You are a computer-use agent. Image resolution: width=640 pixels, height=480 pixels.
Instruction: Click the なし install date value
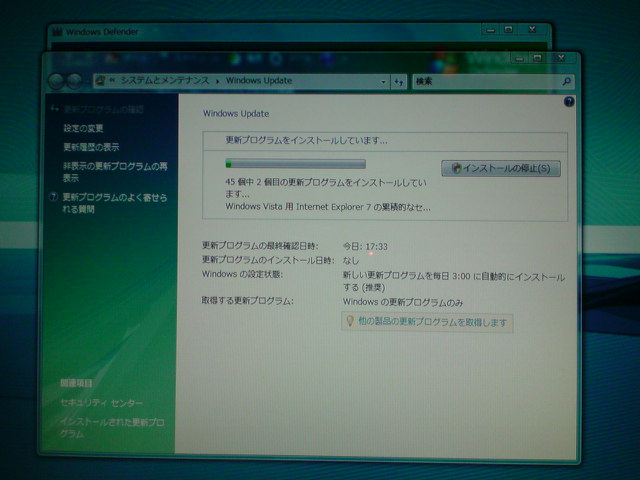click(351, 260)
